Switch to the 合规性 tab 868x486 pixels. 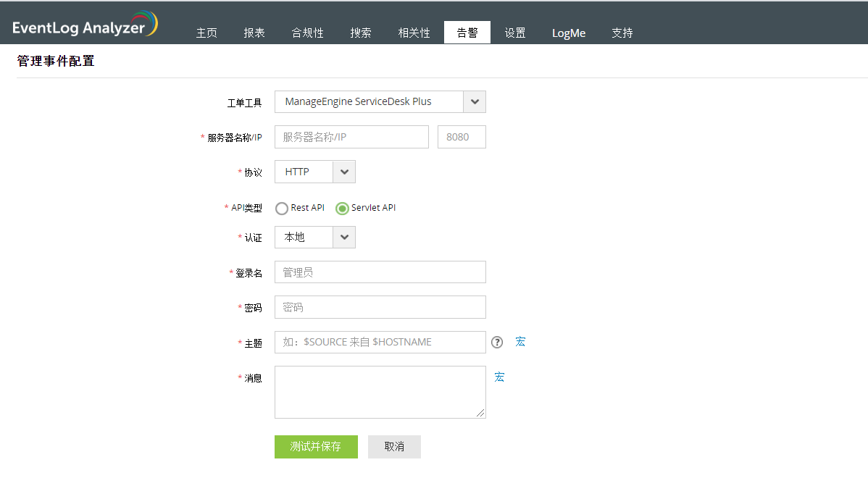point(307,33)
